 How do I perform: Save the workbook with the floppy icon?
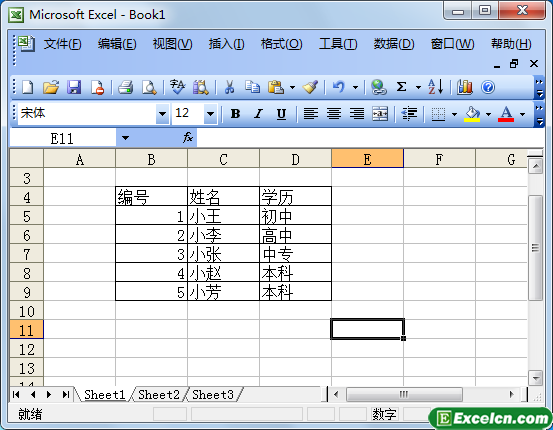74,87
